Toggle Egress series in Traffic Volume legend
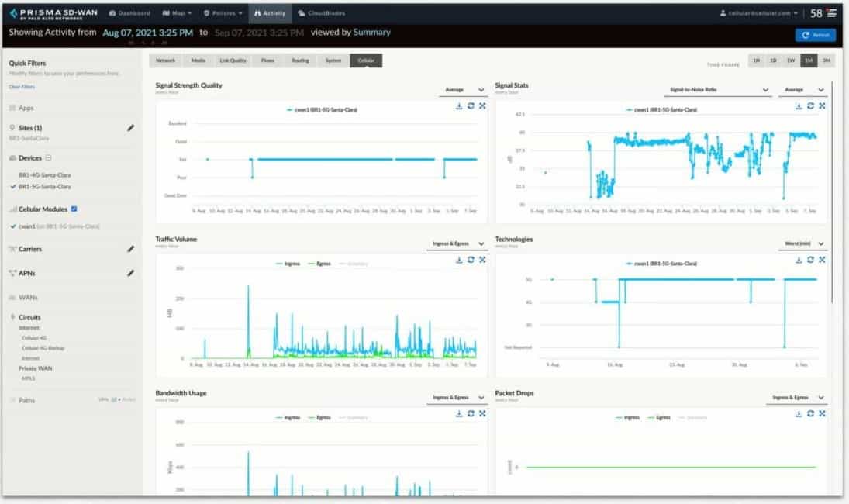This screenshot has height=504, width=849. pos(319,264)
